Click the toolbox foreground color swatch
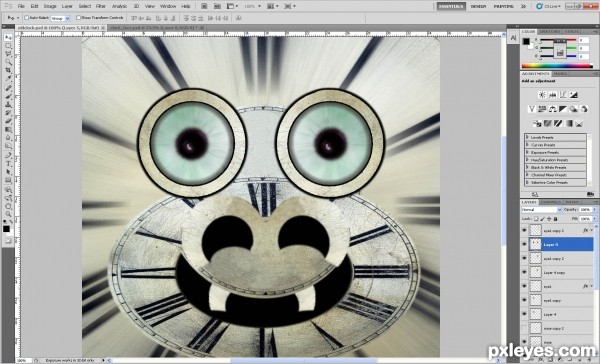Screen dimensions: 600x364 tap(7, 229)
